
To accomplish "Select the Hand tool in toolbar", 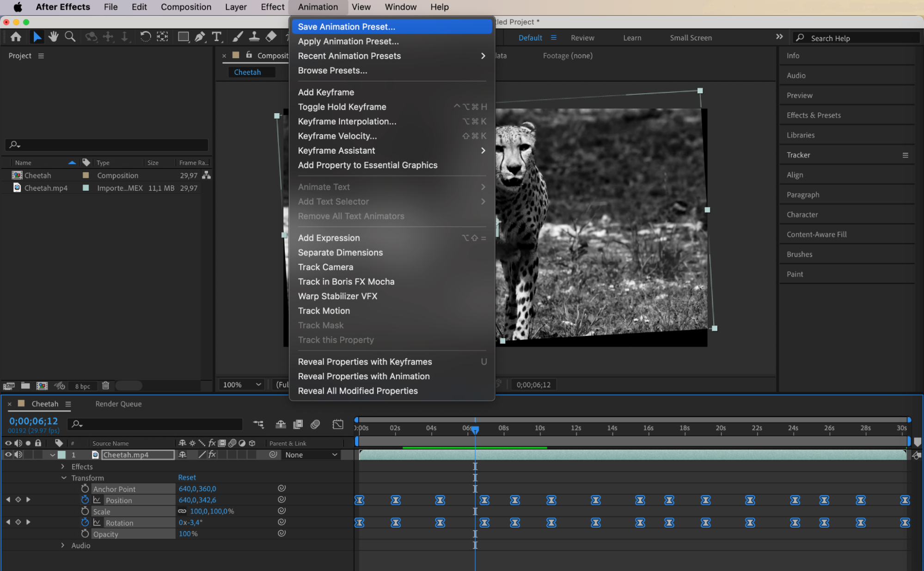I will click(53, 37).
